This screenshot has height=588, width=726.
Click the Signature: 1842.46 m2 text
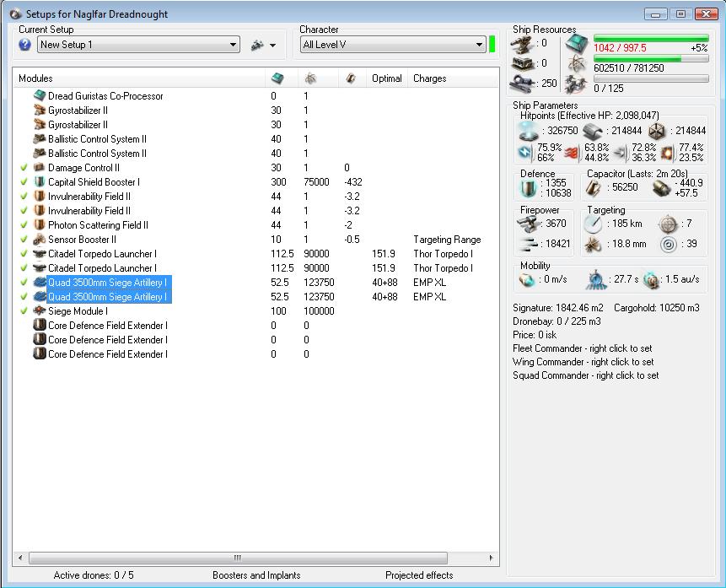coord(557,308)
